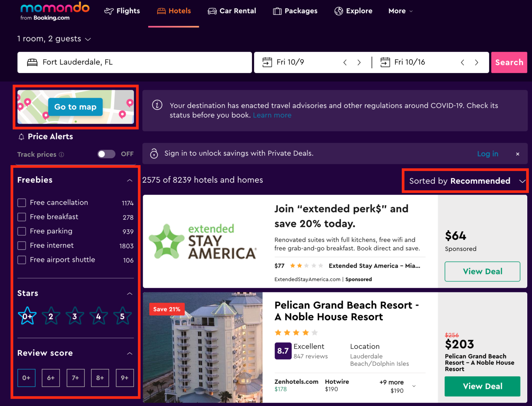This screenshot has width=532, height=406.
Task: Enable the Track prices toggle
Action: point(106,154)
